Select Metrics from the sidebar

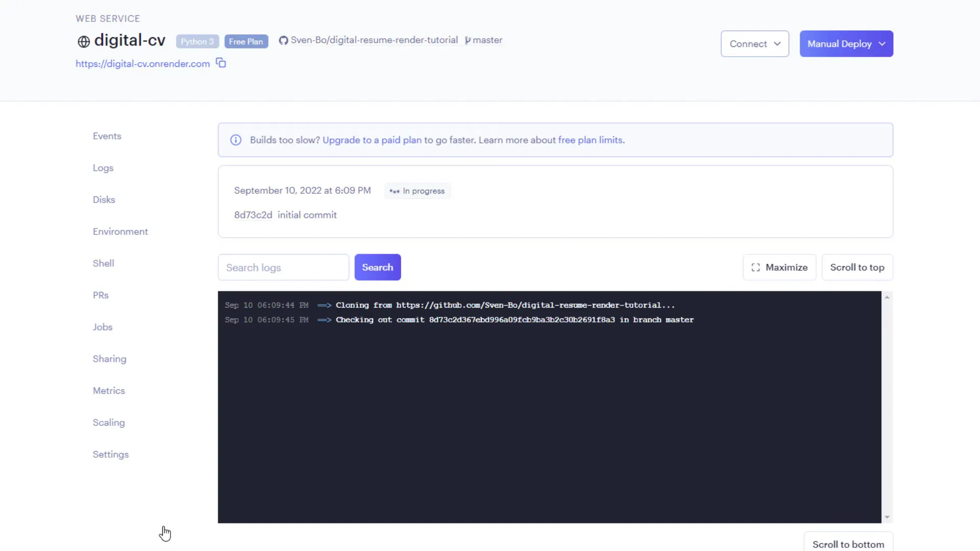109,391
